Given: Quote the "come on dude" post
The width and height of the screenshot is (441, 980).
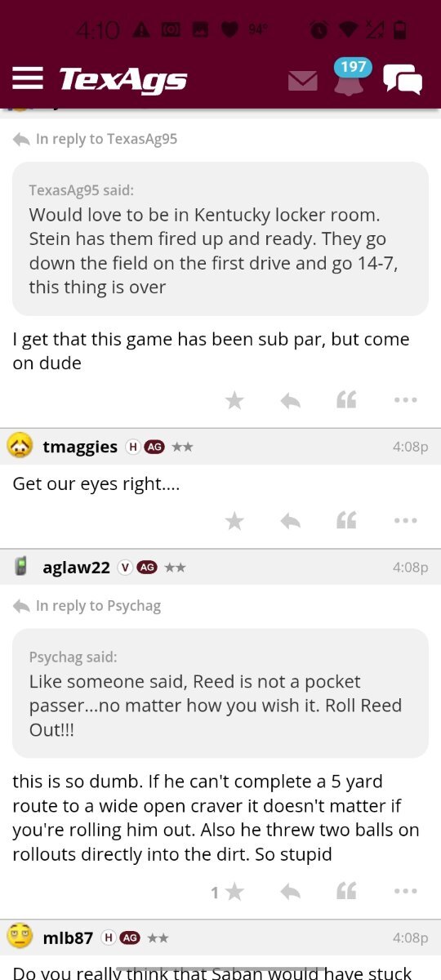Looking at the screenshot, I should click(346, 400).
